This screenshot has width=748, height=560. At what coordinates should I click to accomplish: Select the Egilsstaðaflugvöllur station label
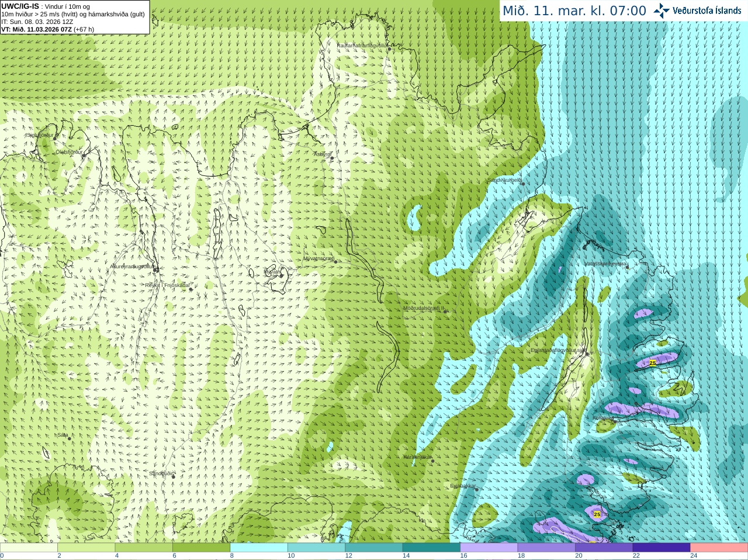pos(558,350)
